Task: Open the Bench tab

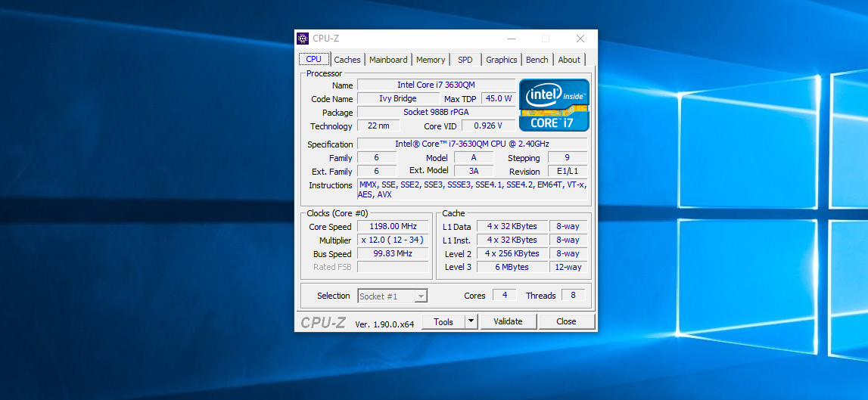Action: point(537,60)
